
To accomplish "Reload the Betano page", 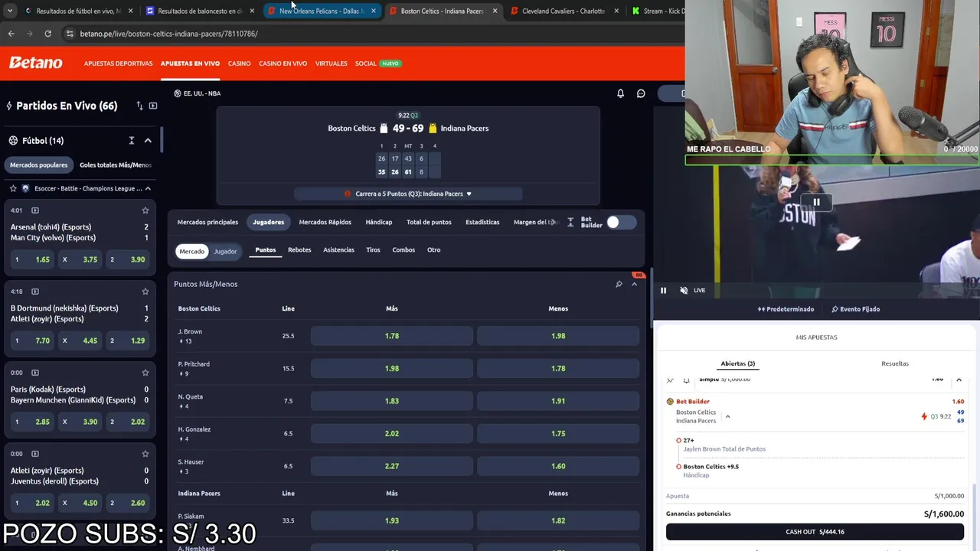I will click(x=47, y=34).
